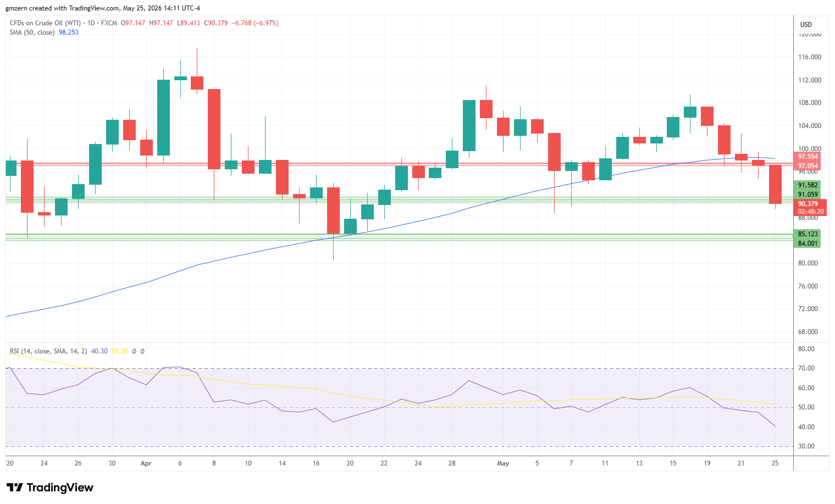Click the 108.000 price axis label
This screenshot has width=835, height=504.
coord(810,103)
